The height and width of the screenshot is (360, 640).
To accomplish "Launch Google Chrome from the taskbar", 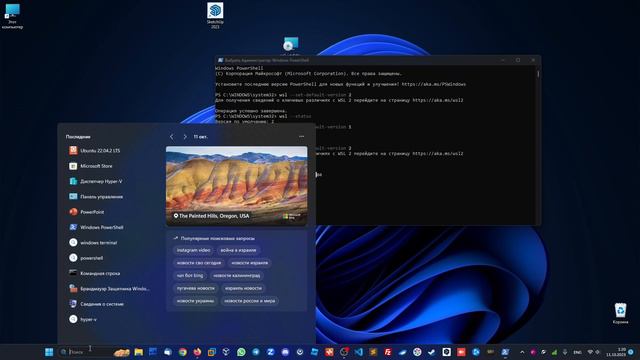I will 182,352.
